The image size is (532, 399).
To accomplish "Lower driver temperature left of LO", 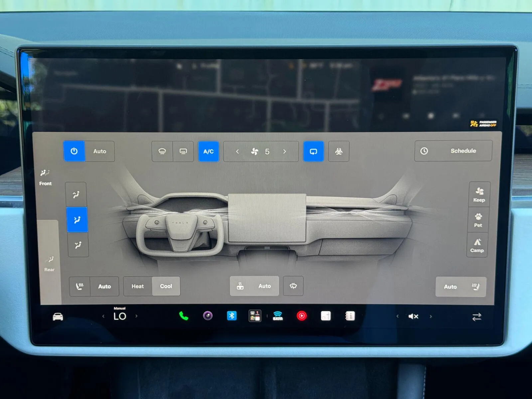I will pyautogui.click(x=103, y=316).
